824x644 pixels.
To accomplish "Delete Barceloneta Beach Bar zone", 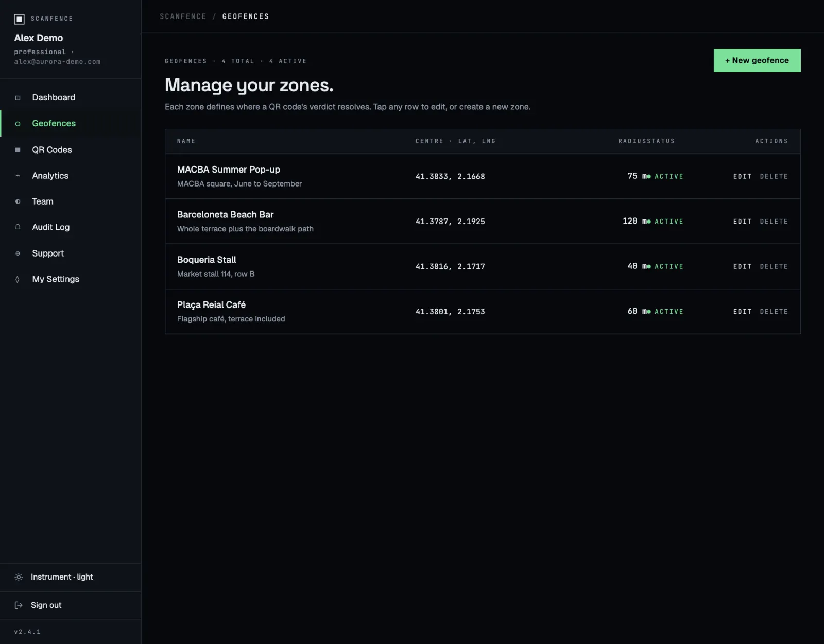I will (x=774, y=222).
